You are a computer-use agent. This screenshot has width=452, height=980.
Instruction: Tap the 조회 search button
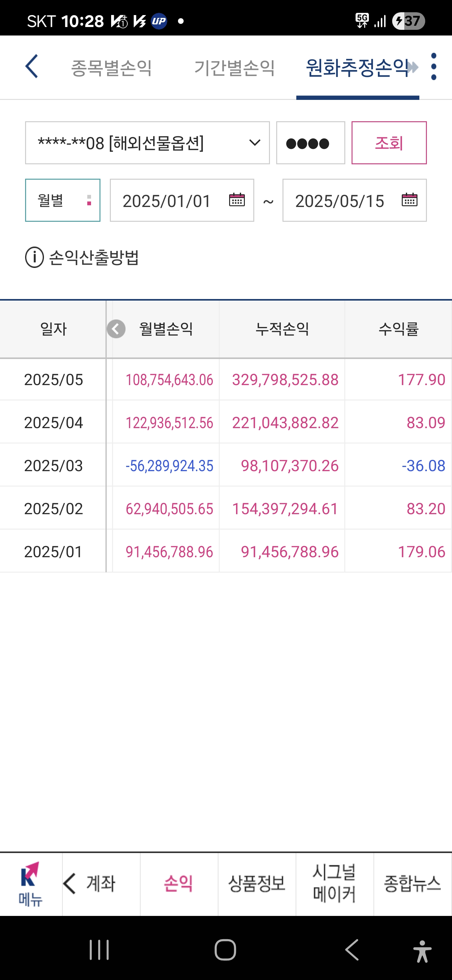point(389,143)
